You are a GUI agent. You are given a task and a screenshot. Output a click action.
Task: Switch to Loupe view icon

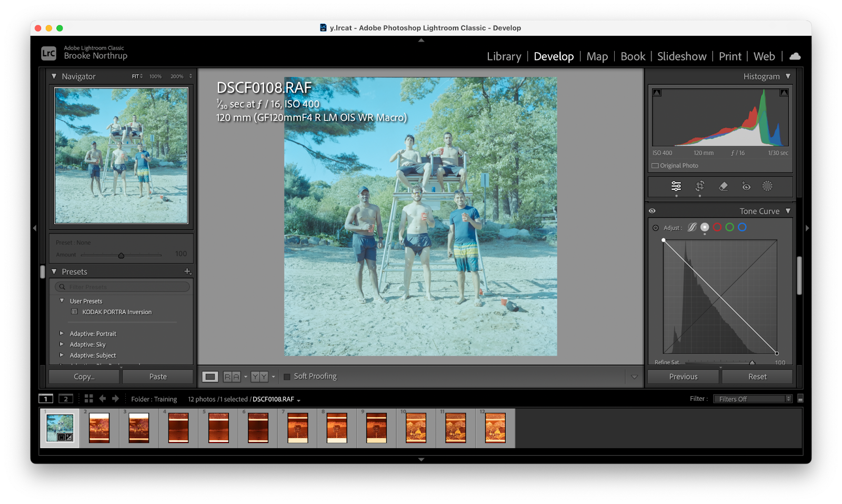pyautogui.click(x=210, y=377)
